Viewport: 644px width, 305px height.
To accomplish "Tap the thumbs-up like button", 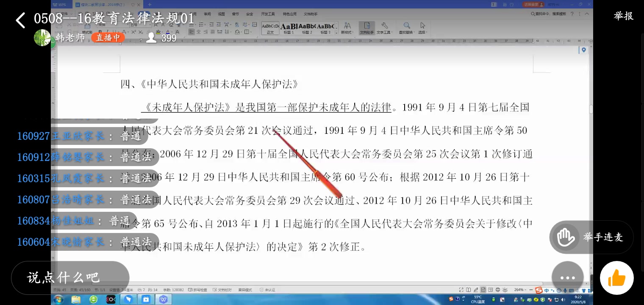I will click(617, 278).
